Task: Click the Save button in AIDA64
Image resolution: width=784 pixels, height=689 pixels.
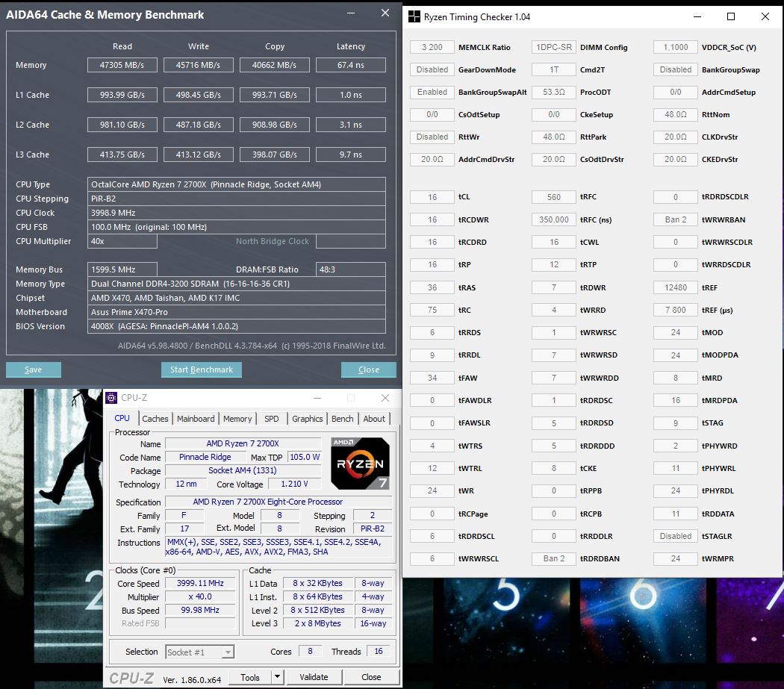Action: [x=34, y=370]
